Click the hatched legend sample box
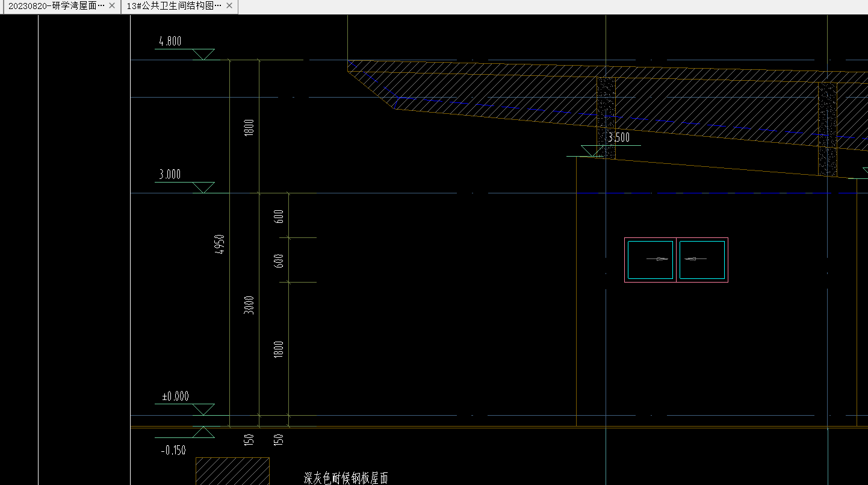868x485 pixels. tap(232, 471)
